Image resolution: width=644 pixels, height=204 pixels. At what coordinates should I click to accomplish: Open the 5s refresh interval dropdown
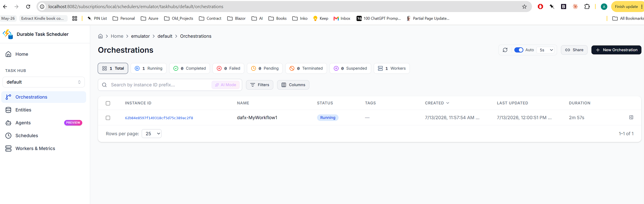pyautogui.click(x=546, y=50)
